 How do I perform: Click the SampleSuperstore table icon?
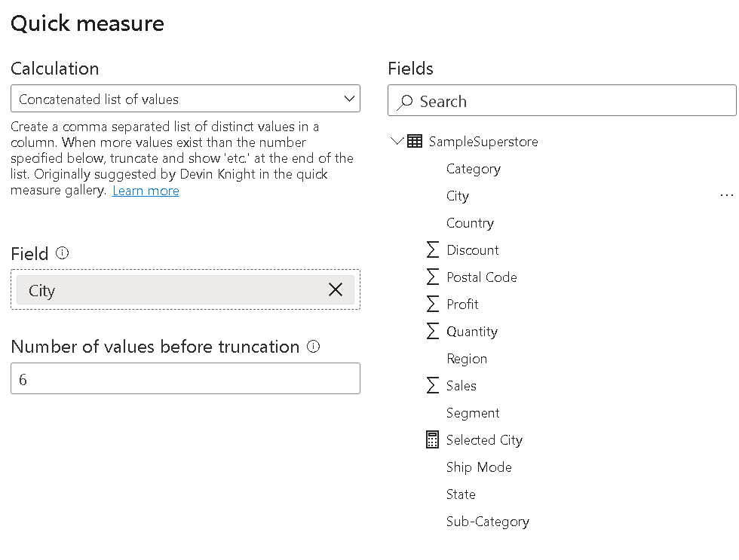point(415,142)
